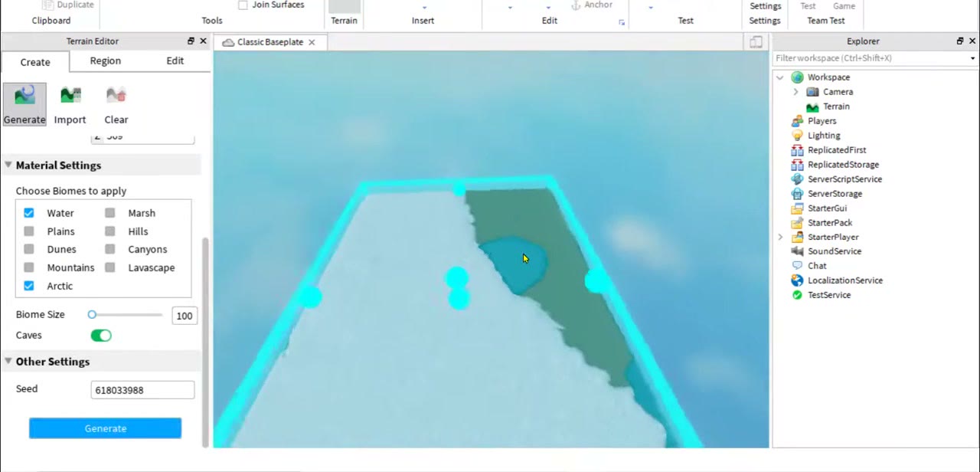Collapse the Workspace tree node

(780, 77)
